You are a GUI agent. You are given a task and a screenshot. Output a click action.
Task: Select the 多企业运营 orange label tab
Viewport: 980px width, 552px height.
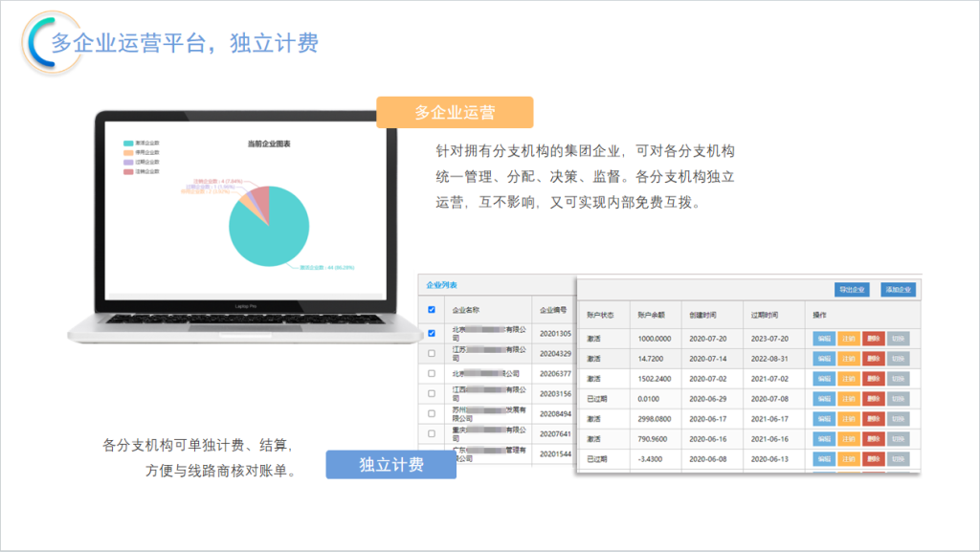(x=455, y=112)
